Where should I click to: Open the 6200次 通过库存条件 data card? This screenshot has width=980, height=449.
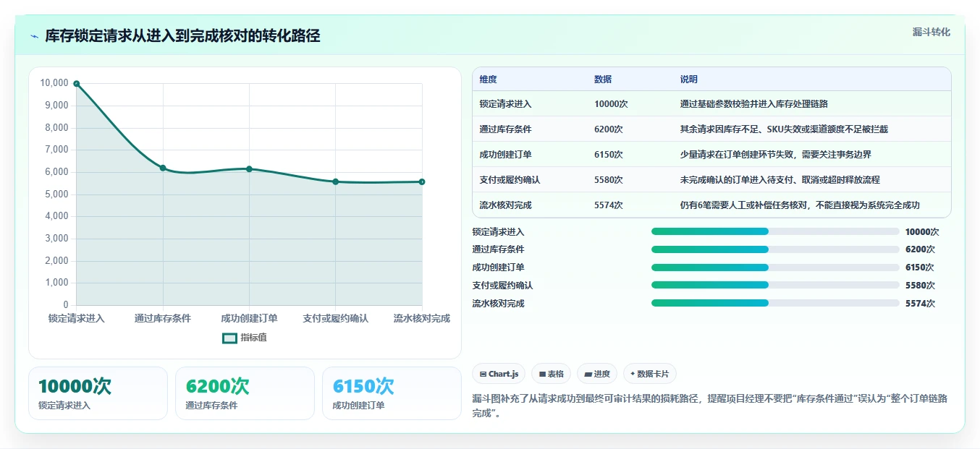(245, 393)
